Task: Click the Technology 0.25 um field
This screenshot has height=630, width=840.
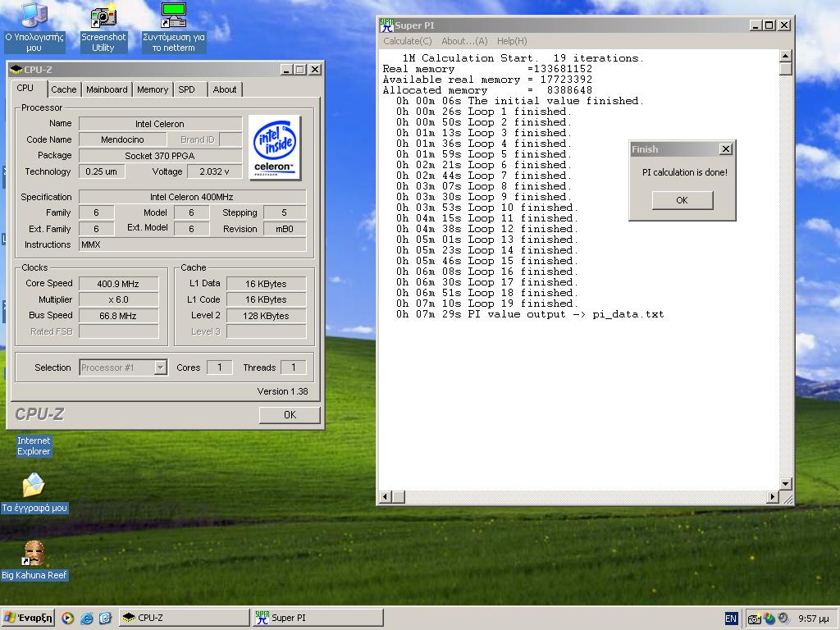Action: tap(101, 171)
